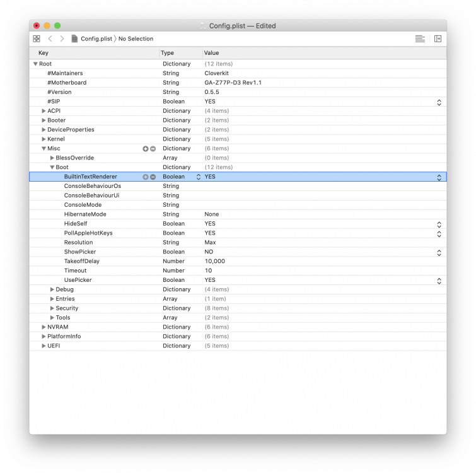Select the Timeout key

pos(75,271)
